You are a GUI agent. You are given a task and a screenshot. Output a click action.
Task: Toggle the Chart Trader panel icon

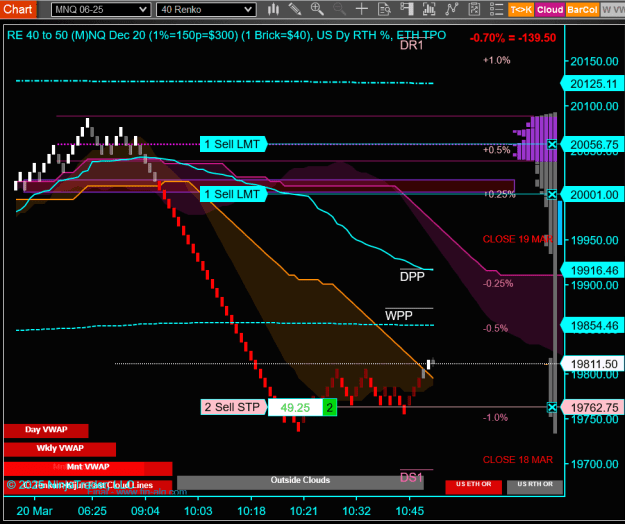click(407, 9)
